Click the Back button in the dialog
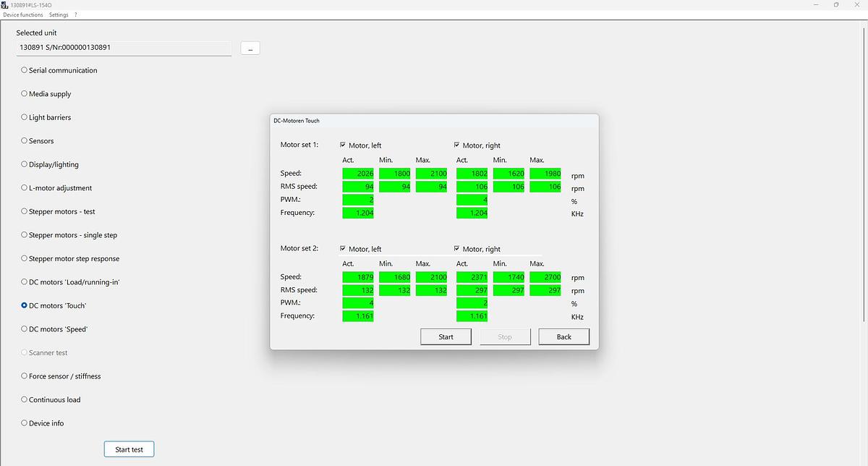Viewport: 868px width, 466px height. [563, 336]
